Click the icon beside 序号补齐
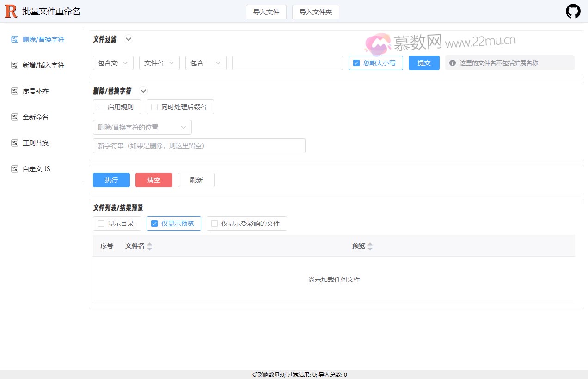This screenshot has height=379, width=588. pyautogui.click(x=14, y=91)
